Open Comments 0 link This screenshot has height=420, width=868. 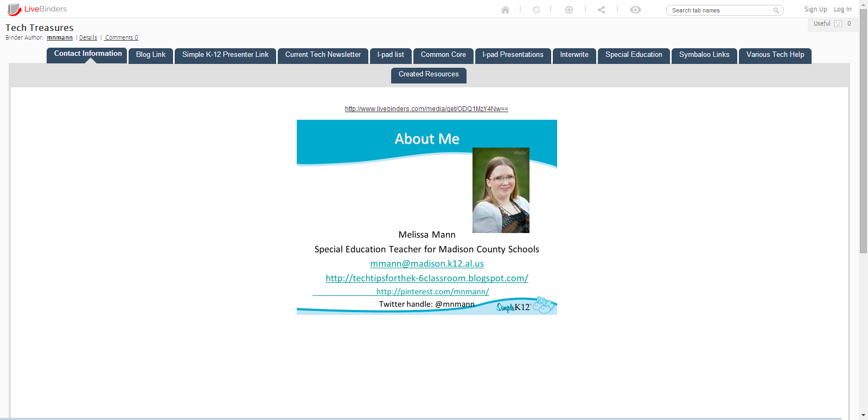pos(122,37)
